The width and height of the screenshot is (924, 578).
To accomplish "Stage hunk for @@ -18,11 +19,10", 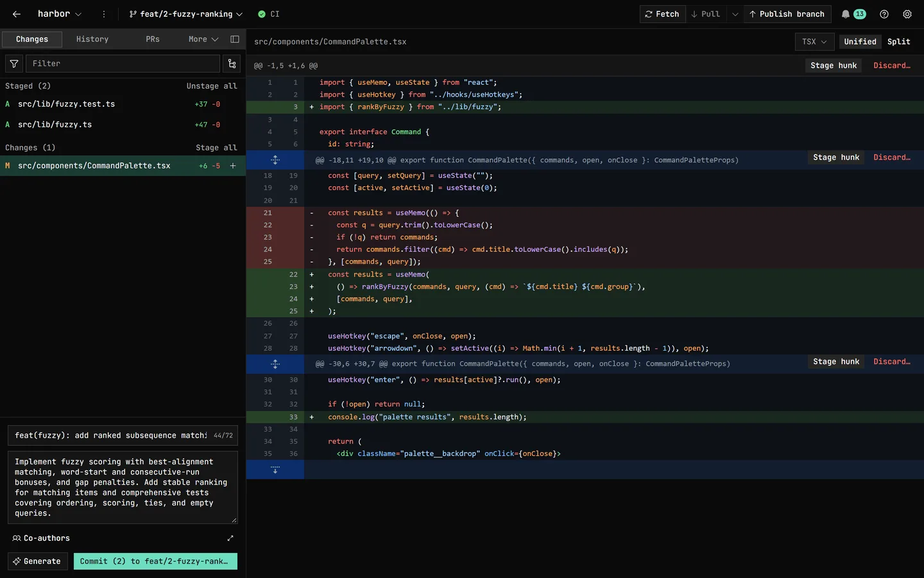I will point(836,157).
